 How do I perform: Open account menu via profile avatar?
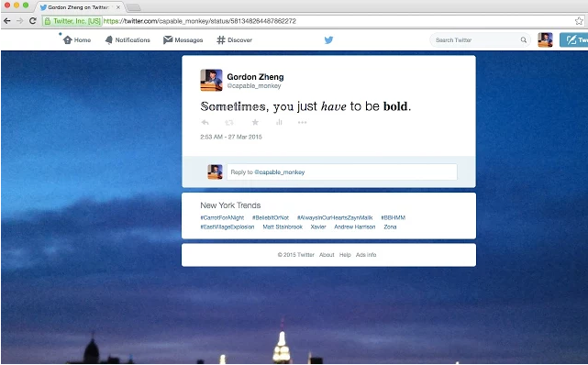tap(545, 39)
